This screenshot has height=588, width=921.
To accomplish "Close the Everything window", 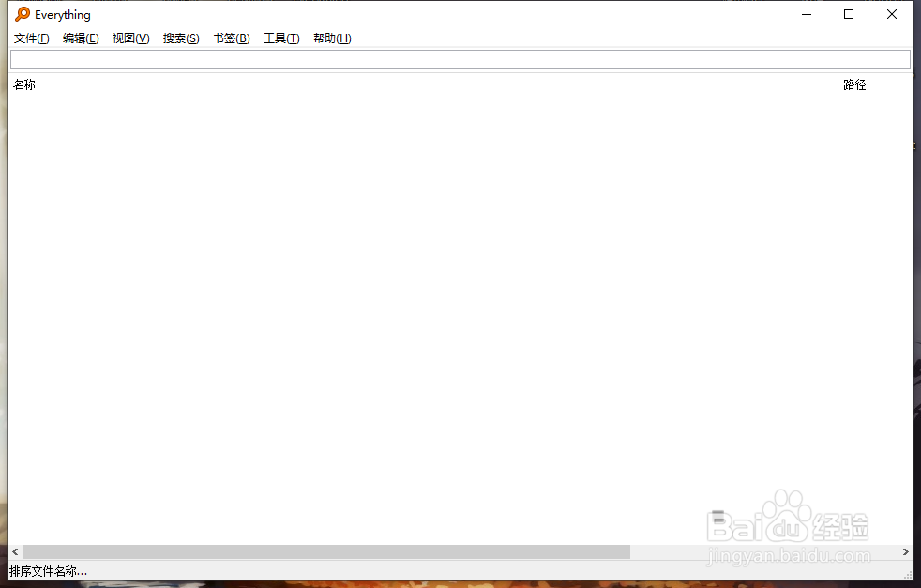I will point(892,14).
